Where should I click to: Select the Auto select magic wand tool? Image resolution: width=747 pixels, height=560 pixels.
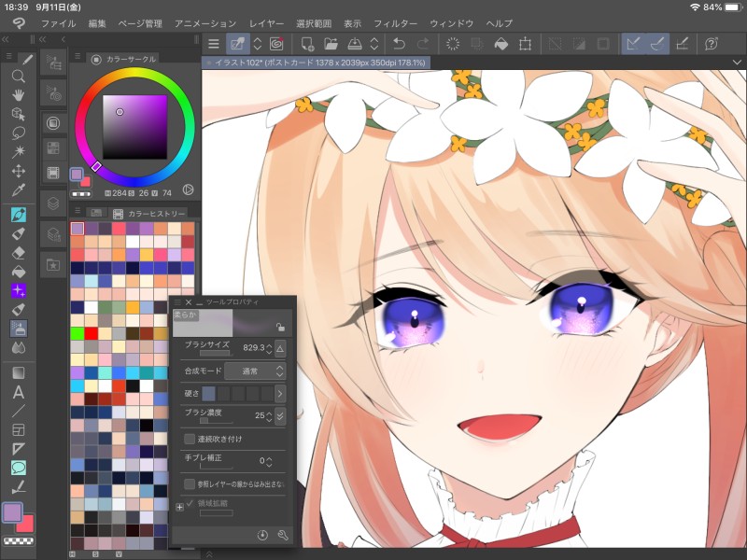pyautogui.click(x=18, y=152)
